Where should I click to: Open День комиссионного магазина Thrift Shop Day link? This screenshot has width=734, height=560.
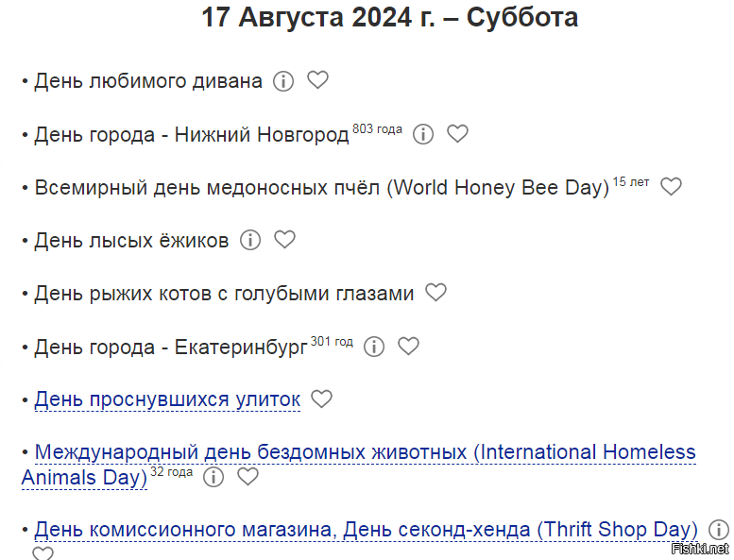366,530
